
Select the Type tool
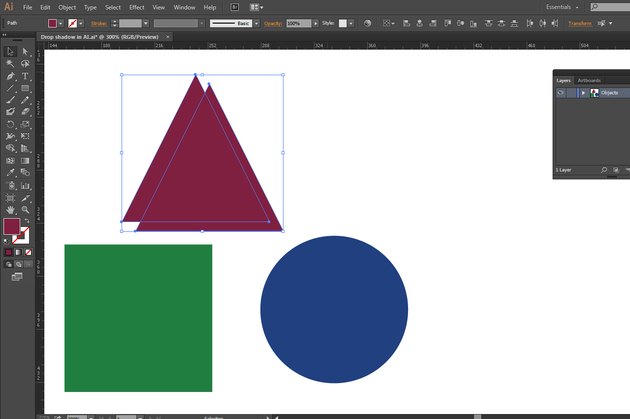click(25, 76)
